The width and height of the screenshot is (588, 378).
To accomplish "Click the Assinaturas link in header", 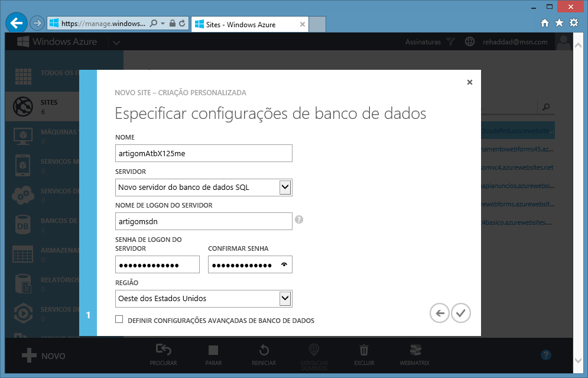I will (423, 42).
